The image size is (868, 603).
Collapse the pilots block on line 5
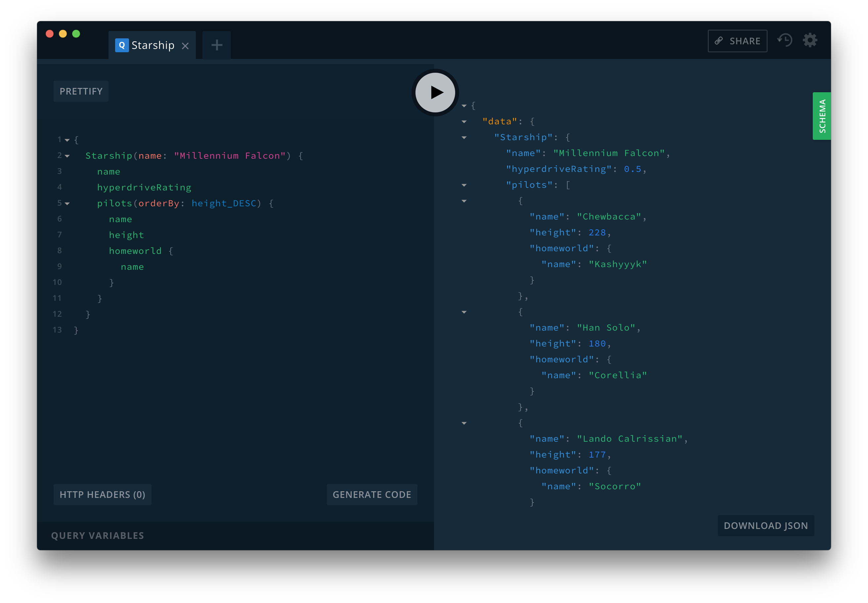67,203
